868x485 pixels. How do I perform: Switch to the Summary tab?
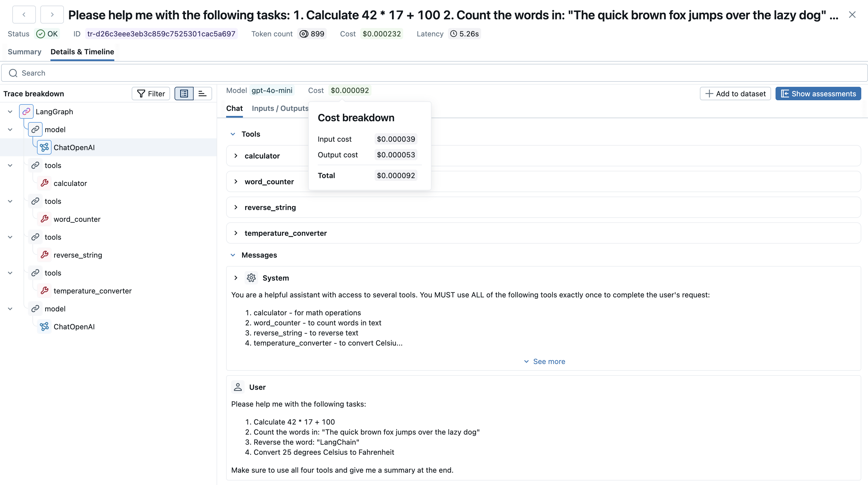(24, 52)
